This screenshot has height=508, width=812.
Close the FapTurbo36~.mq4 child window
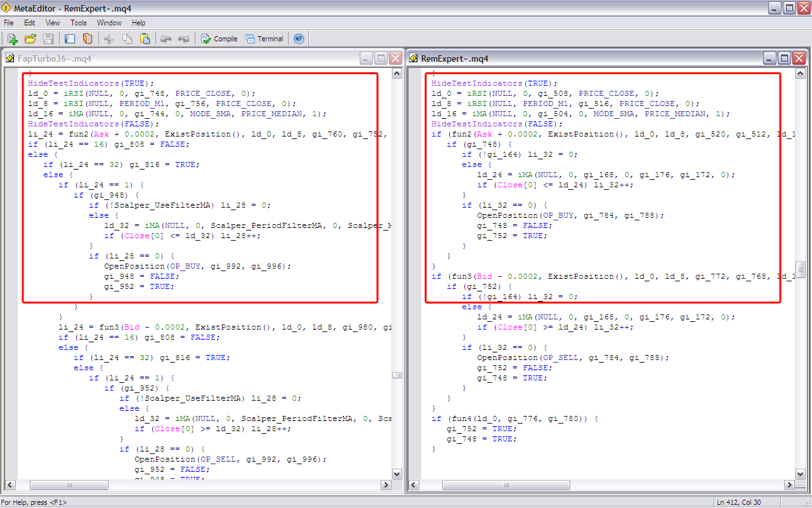coord(396,58)
